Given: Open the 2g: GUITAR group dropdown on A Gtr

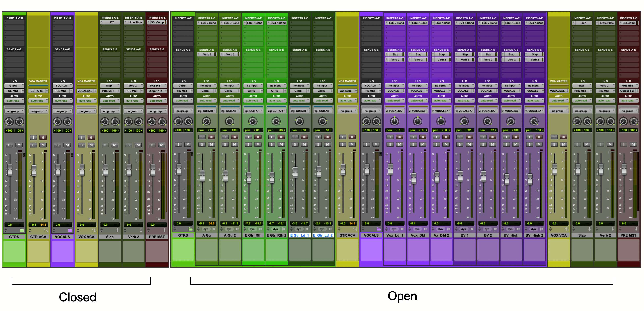Looking at the screenshot, I should pyautogui.click(x=207, y=111).
